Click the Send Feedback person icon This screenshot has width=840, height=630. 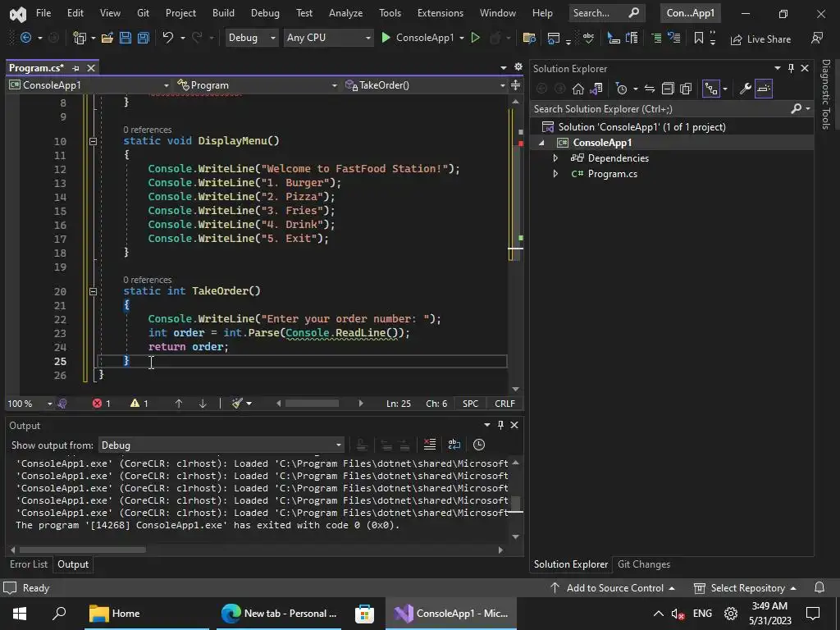pos(816,38)
